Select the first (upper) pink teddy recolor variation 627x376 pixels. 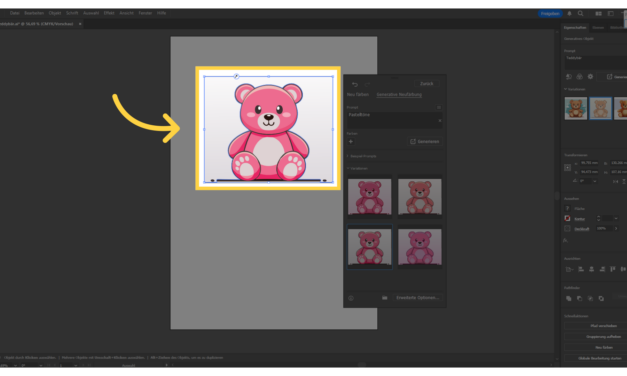369,197
